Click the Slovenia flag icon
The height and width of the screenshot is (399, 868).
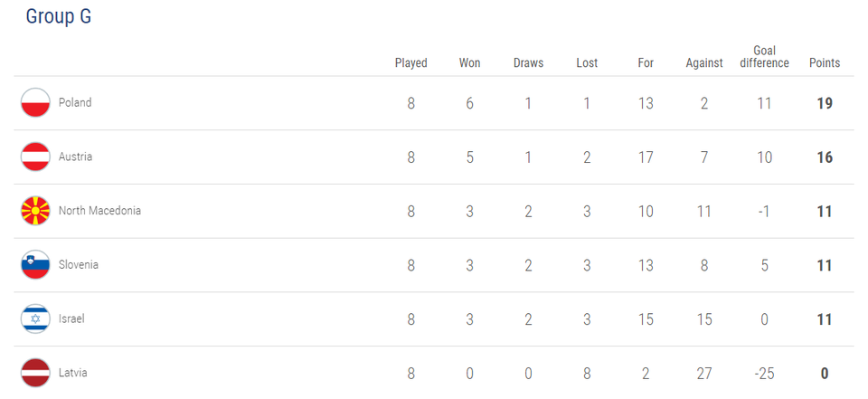click(35, 265)
